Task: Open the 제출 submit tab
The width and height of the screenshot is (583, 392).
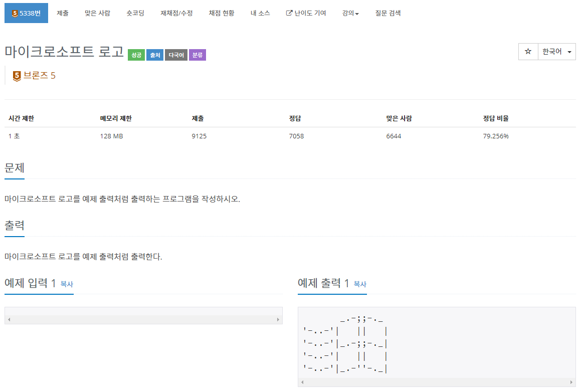Action: [x=63, y=13]
